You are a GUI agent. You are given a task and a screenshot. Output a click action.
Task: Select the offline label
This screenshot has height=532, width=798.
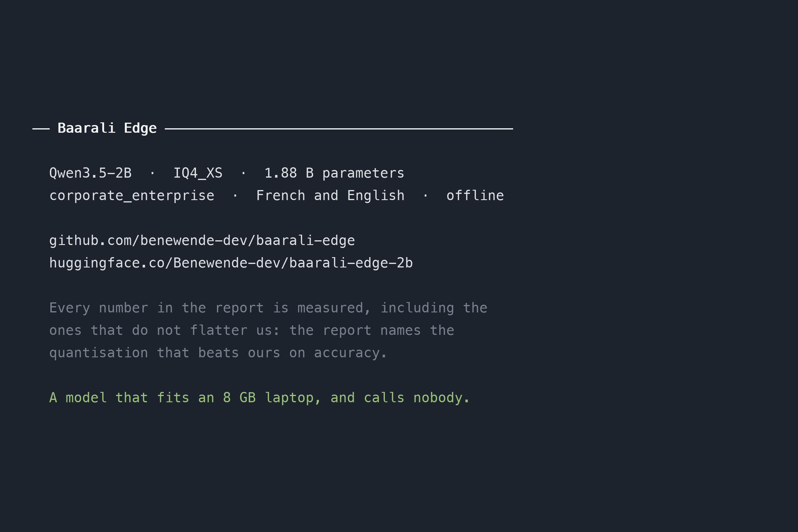pos(475,195)
